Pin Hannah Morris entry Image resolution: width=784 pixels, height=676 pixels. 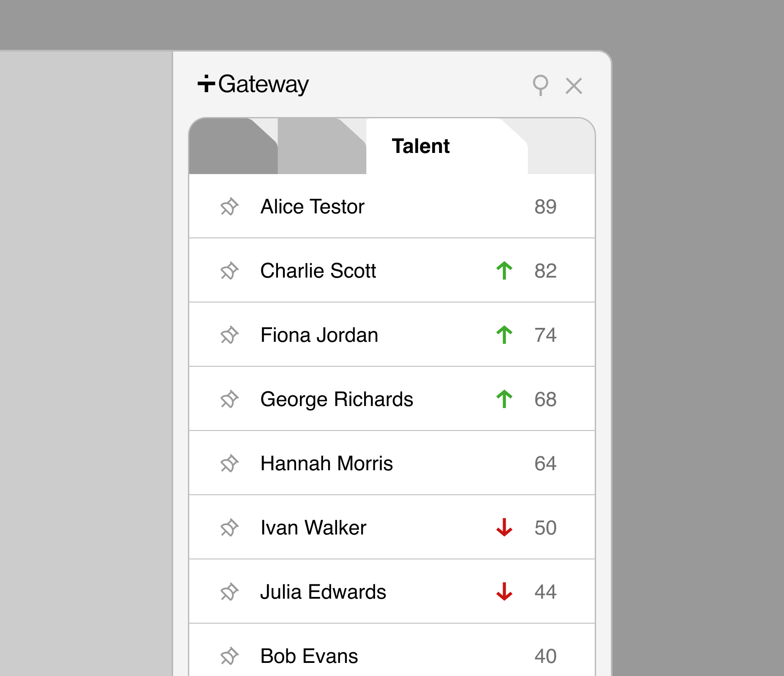[x=229, y=463]
